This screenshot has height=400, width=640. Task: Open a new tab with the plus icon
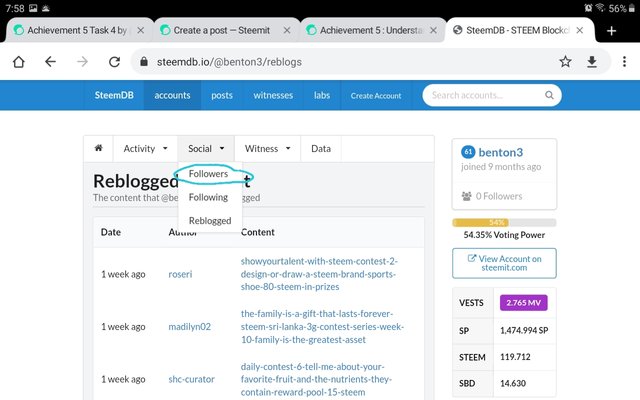point(611,31)
